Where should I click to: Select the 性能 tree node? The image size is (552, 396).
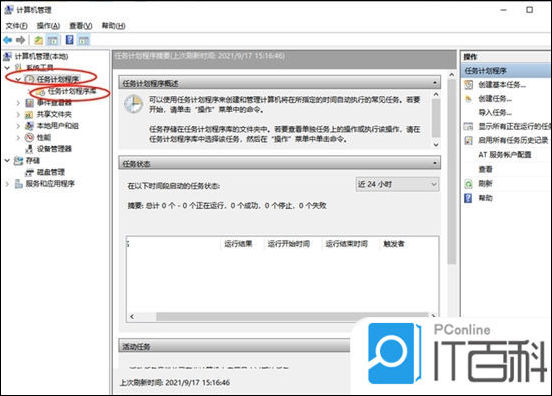44,137
